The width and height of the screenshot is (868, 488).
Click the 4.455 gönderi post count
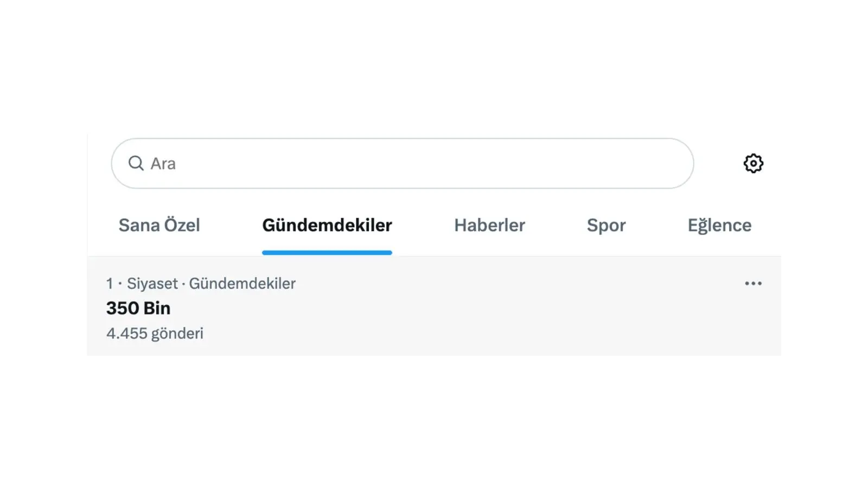[x=155, y=333]
